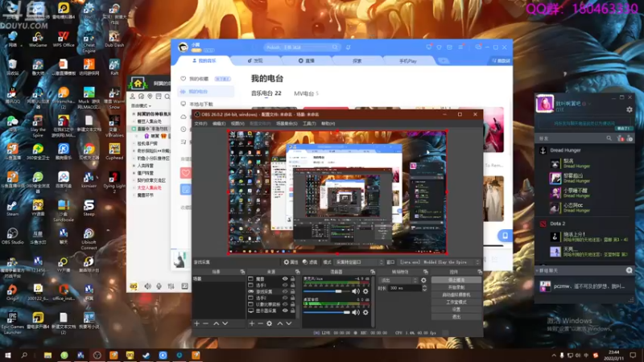Screen dimensions: 644x362
Task: Open source Properties gear button above OBS docks
Action: pos(291,262)
